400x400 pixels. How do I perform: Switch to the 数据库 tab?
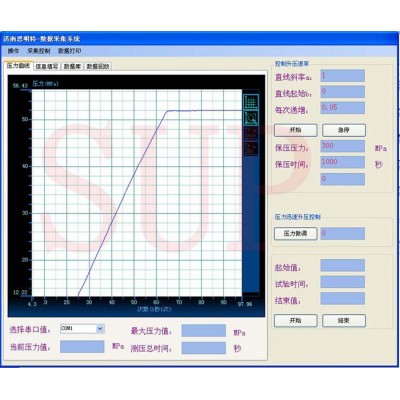[x=72, y=67]
